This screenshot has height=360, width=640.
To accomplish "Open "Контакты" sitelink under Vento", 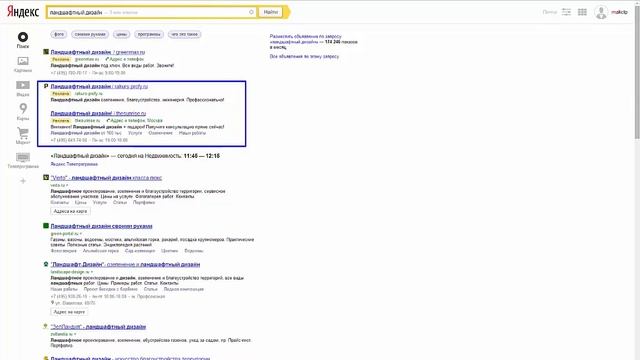I will pyautogui.click(x=60, y=202).
